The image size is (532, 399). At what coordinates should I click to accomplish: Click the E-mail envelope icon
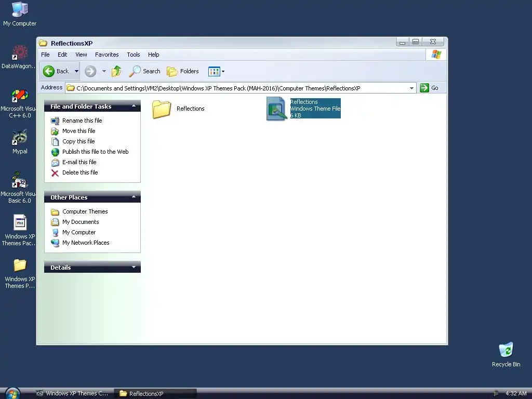[55, 163]
